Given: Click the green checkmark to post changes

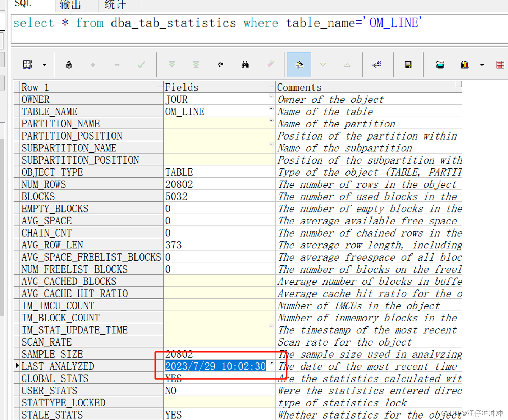Looking at the screenshot, I should 141,65.
